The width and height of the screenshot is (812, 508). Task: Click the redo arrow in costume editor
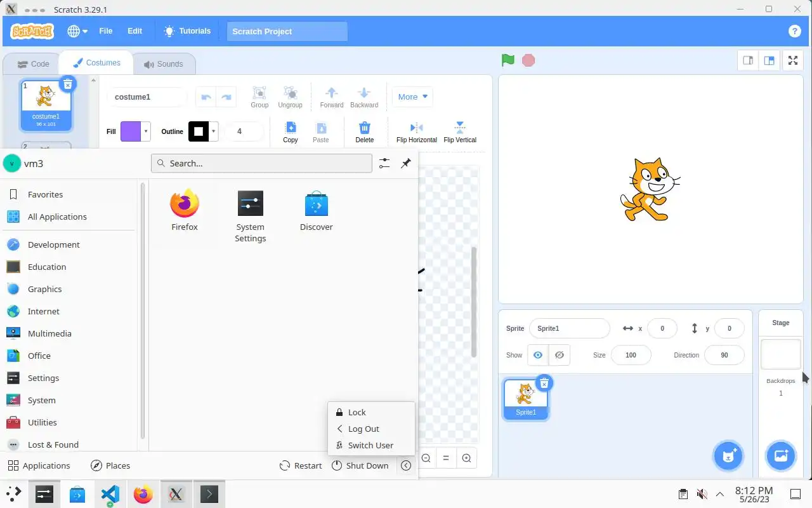tap(226, 97)
